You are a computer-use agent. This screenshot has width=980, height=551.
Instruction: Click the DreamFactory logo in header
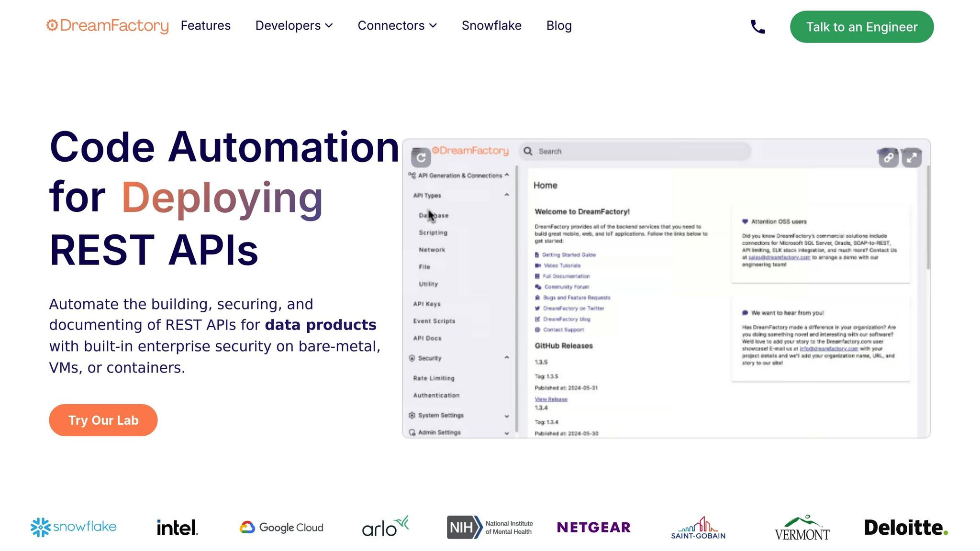pos(107,26)
